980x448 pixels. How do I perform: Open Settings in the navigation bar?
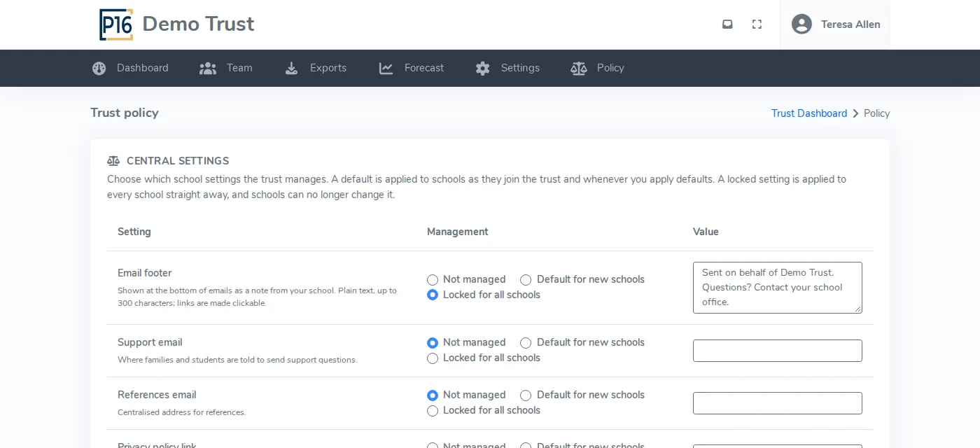pos(507,68)
